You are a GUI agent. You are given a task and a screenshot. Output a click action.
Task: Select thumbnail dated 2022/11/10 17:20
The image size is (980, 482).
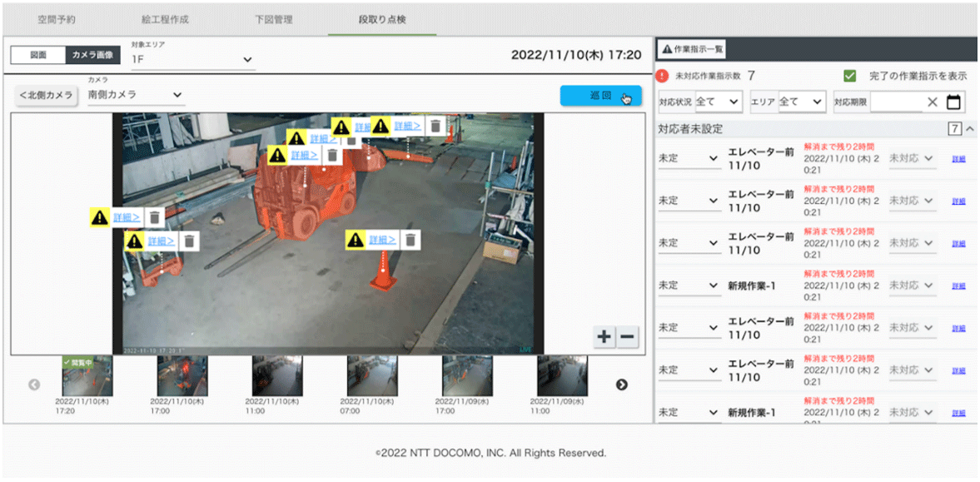point(87,376)
